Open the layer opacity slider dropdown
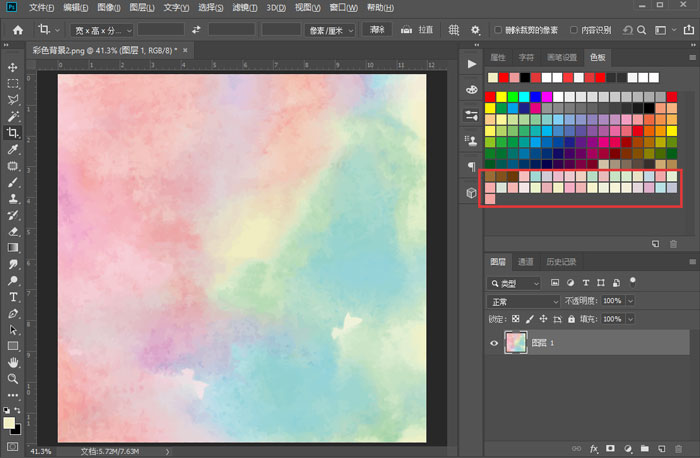 [x=630, y=301]
